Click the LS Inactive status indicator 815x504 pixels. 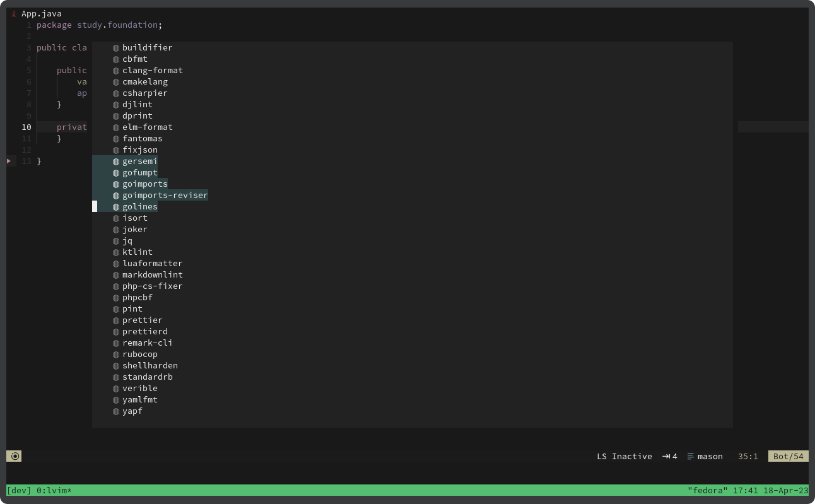click(624, 456)
